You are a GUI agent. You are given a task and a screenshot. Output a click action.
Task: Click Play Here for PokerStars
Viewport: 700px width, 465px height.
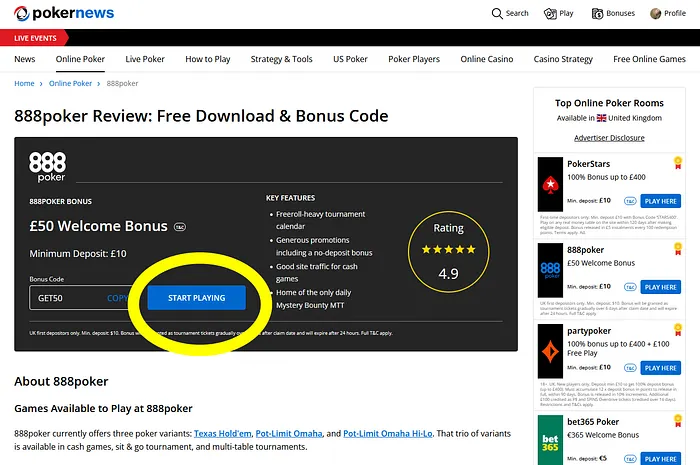tap(660, 201)
